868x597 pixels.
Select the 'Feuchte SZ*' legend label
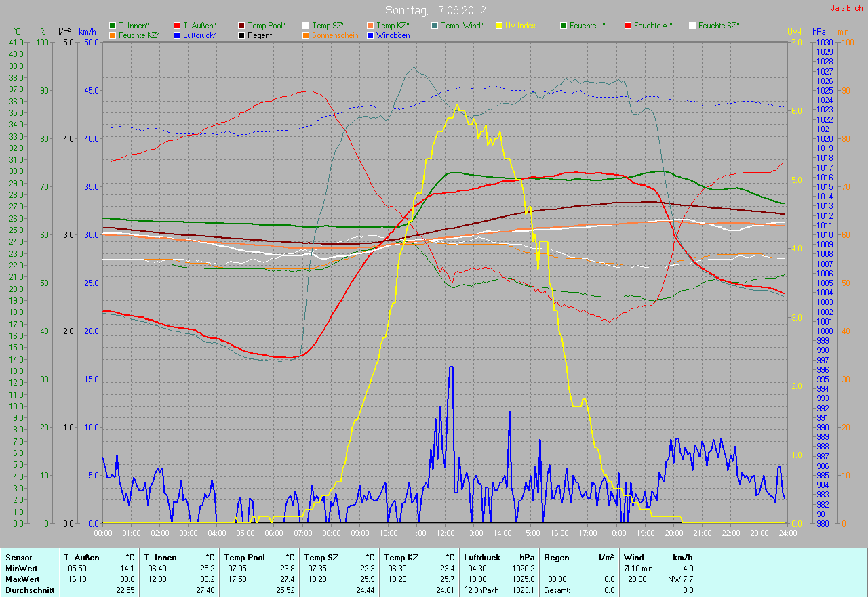[x=719, y=26]
